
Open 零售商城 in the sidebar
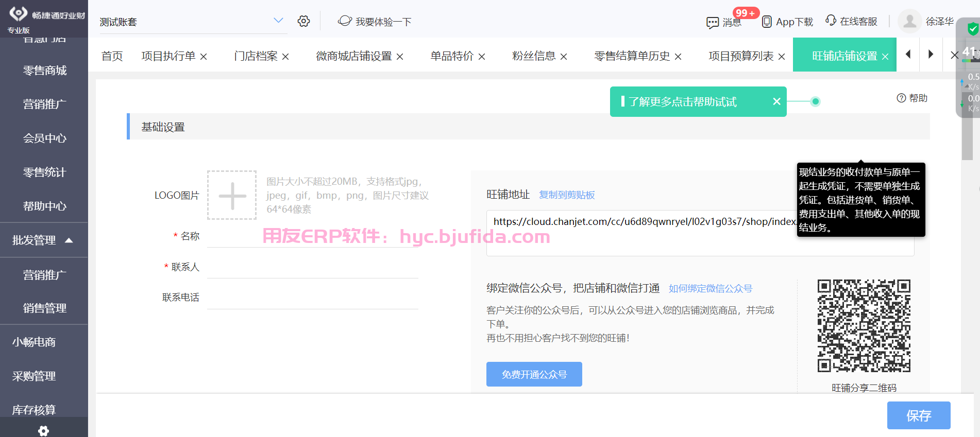coord(44,71)
